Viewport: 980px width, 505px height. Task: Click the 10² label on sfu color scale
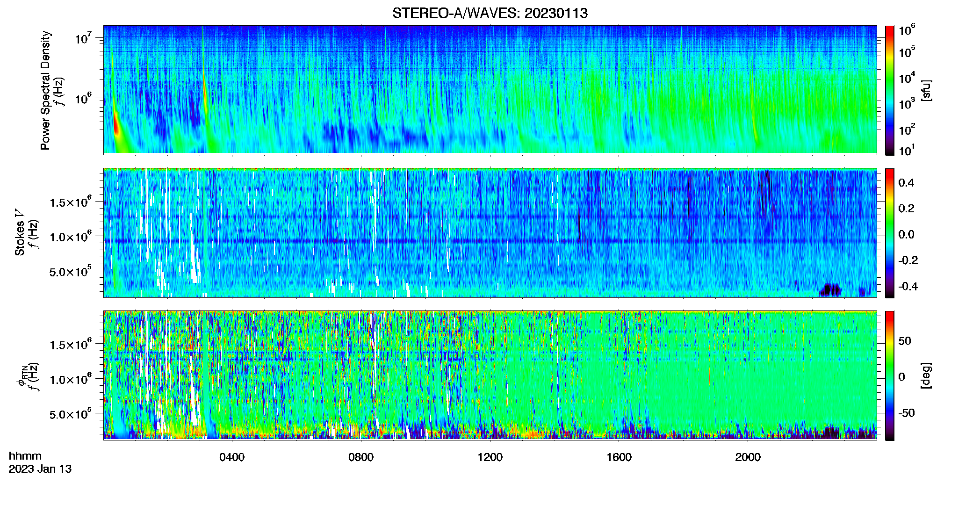pyautogui.click(x=907, y=130)
